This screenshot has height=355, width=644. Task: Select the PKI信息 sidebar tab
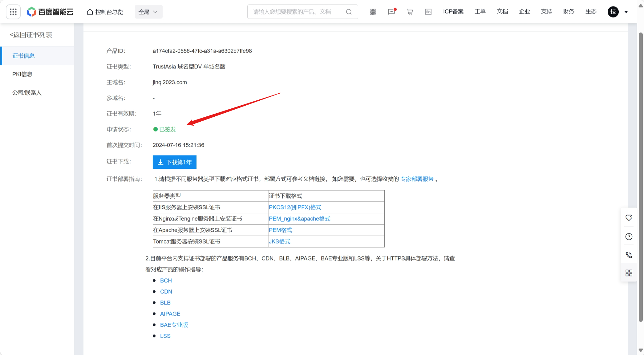(x=37, y=74)
